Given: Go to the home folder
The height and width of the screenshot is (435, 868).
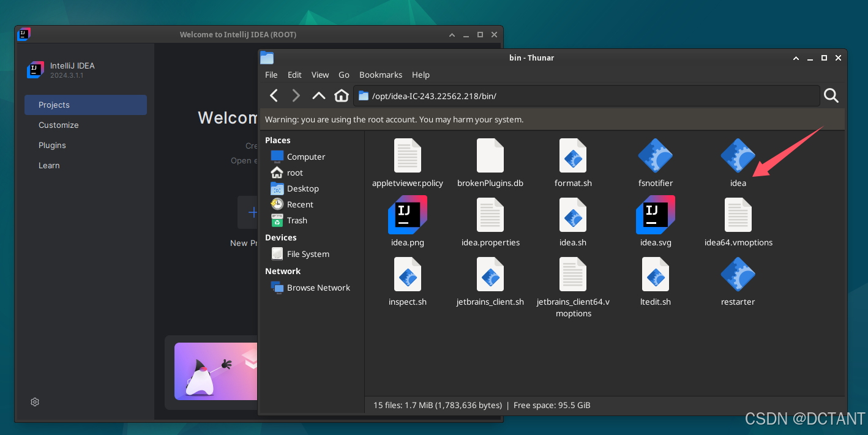Looking at the screenshot, I should (x=342, y=95).
